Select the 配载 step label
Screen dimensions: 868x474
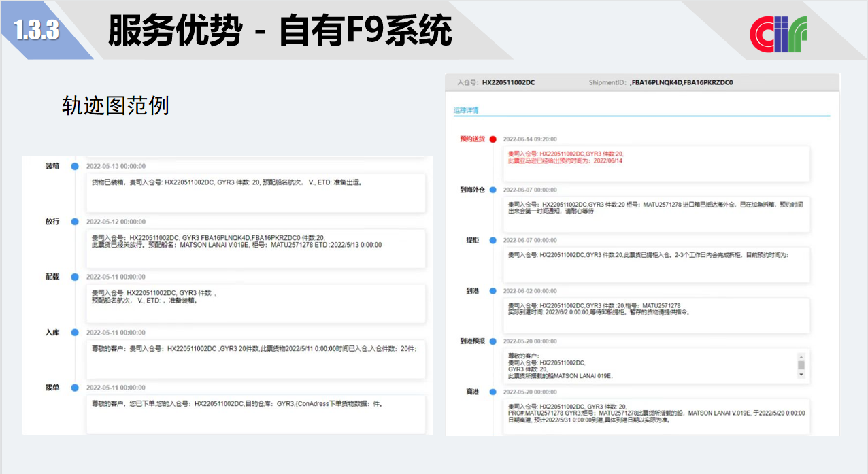click(52, 277)
